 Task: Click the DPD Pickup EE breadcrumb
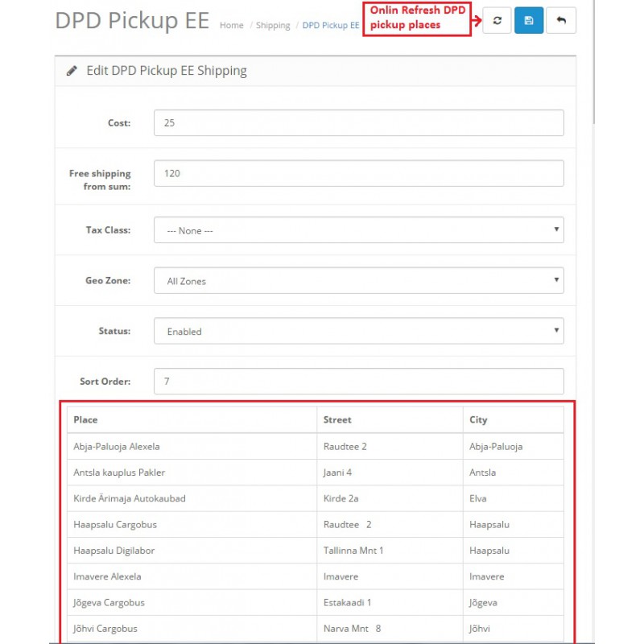tap(331, 26)
